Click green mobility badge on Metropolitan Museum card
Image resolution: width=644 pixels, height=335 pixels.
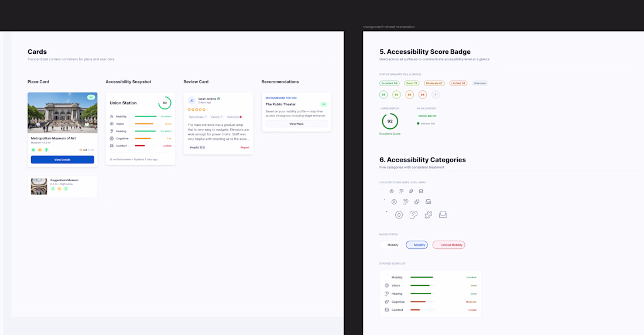[33, 150]
